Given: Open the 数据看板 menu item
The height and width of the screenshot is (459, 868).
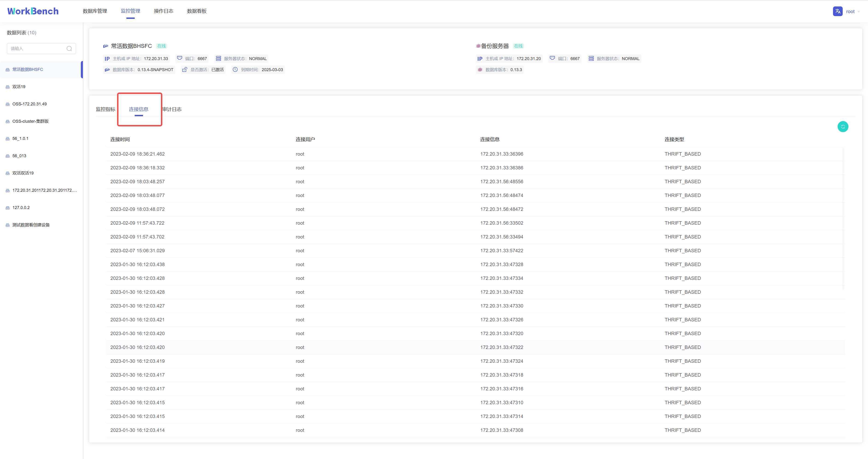Looking at the screenshot, I should coord(196,11).
